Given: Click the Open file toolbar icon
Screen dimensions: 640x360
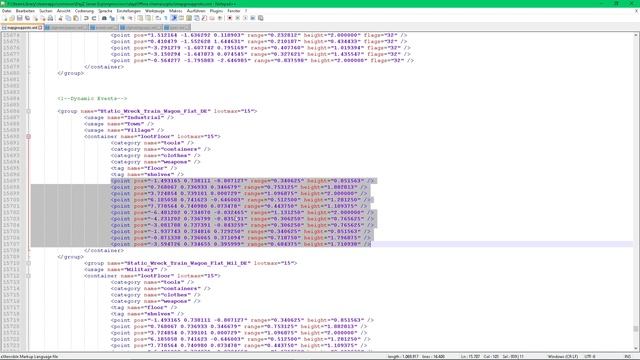Looking at the screenshot, I should coord(12,18).
